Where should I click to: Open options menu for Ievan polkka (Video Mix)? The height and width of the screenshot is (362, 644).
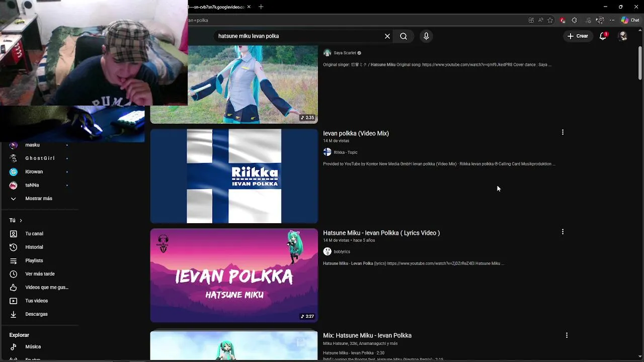562,132
